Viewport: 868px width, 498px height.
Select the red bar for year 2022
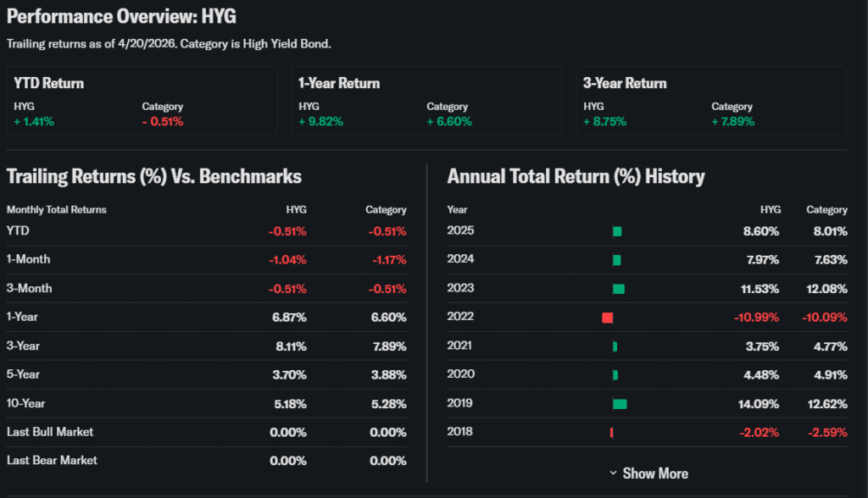[607, 318]
